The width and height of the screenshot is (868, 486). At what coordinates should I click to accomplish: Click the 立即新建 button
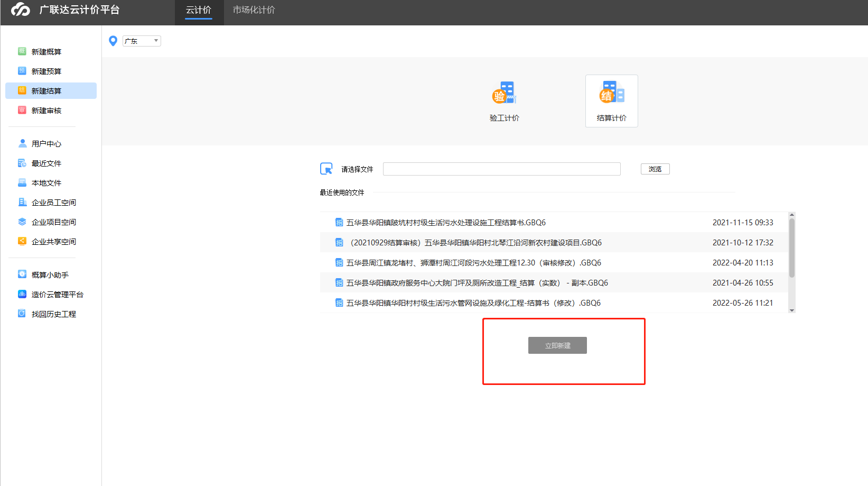pos(557,345)
